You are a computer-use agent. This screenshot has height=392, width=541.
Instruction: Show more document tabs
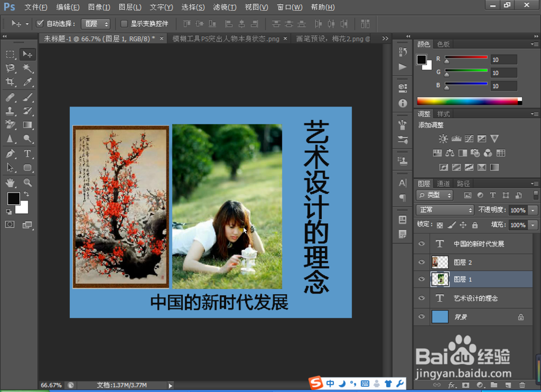click(x=385, y=38)
